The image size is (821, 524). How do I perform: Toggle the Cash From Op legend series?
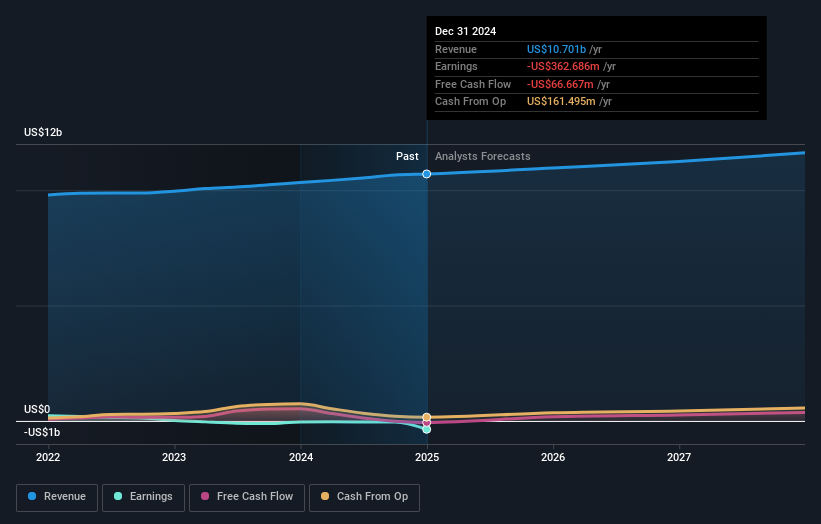pos(364,497)
